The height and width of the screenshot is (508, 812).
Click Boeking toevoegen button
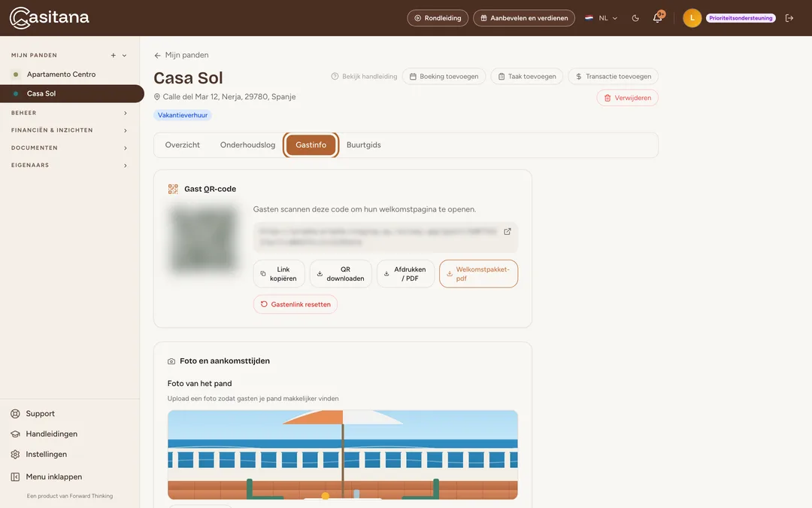[x=444, y=77]
